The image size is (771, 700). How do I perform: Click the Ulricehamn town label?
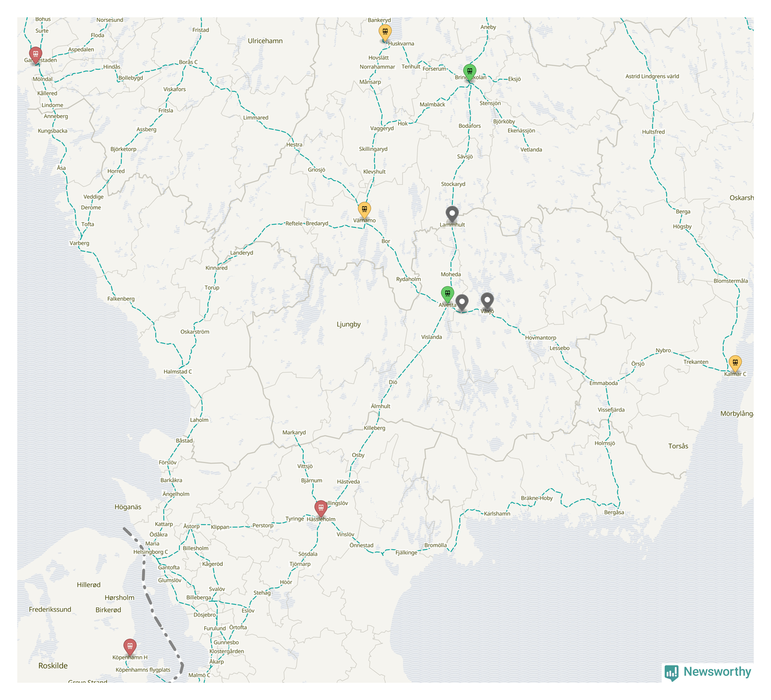(265, 41)
